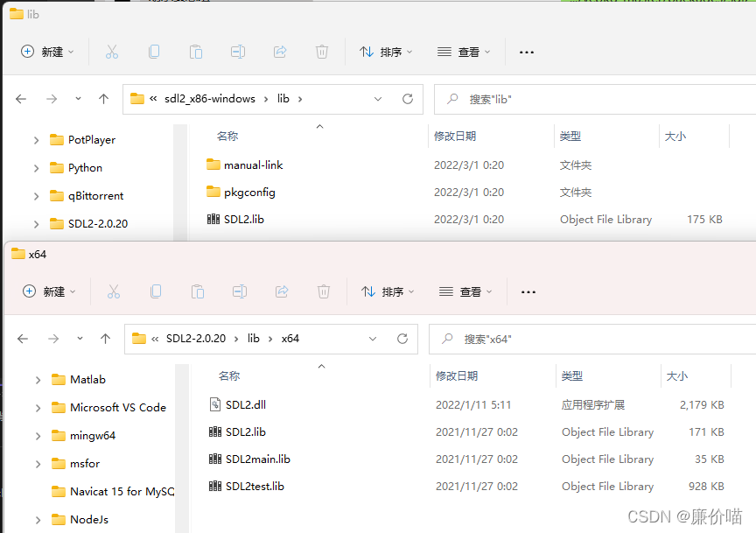Go back in x64 window navigation

(x=23, y=339)
